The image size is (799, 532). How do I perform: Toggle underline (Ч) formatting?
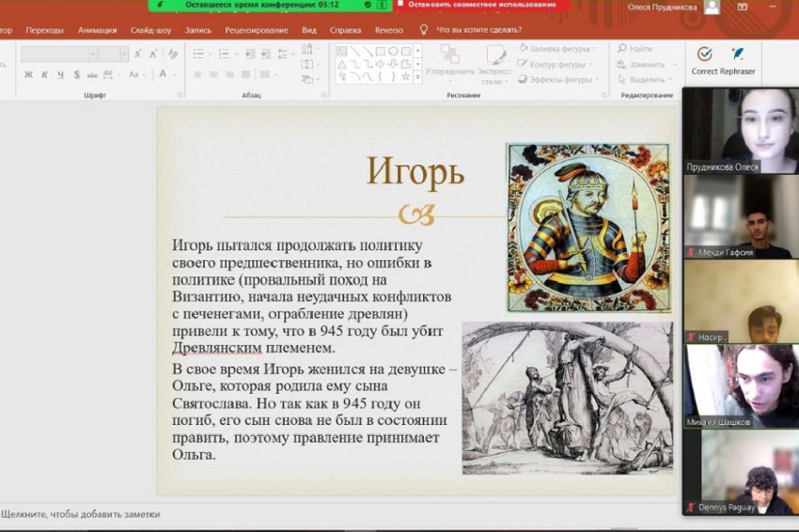[x=60, y=75]
